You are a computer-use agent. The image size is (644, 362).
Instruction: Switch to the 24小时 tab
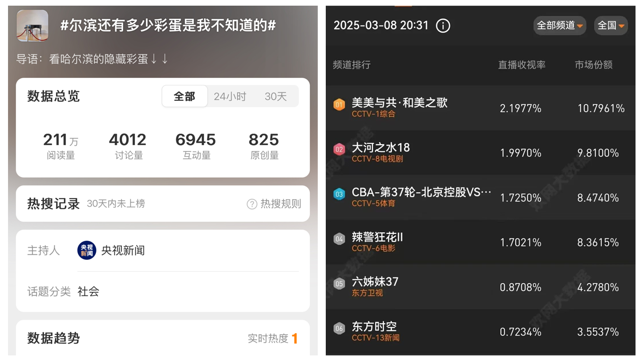point(230,97)
